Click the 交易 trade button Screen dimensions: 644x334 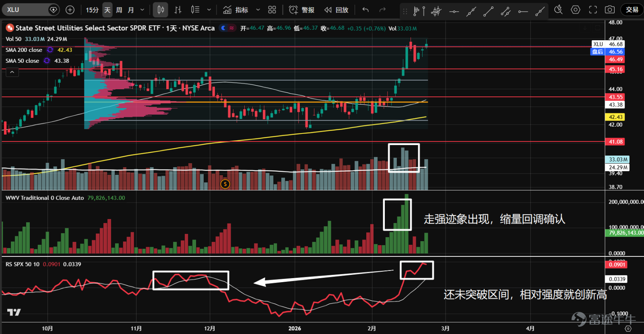pyautogui.click(x=632, y=10)
